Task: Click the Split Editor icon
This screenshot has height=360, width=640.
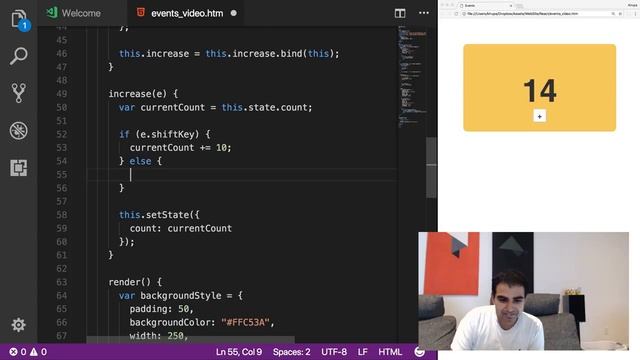Action: pyautogui.click(x=400, y=13)
